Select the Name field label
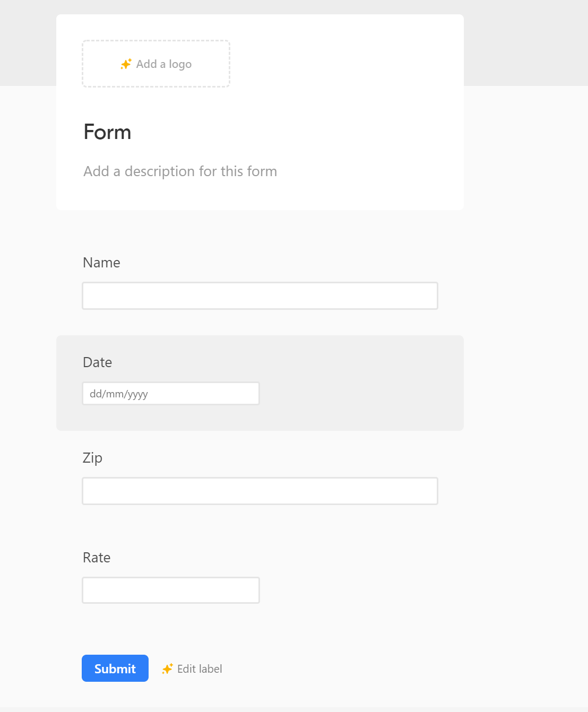 pos(101,263)
